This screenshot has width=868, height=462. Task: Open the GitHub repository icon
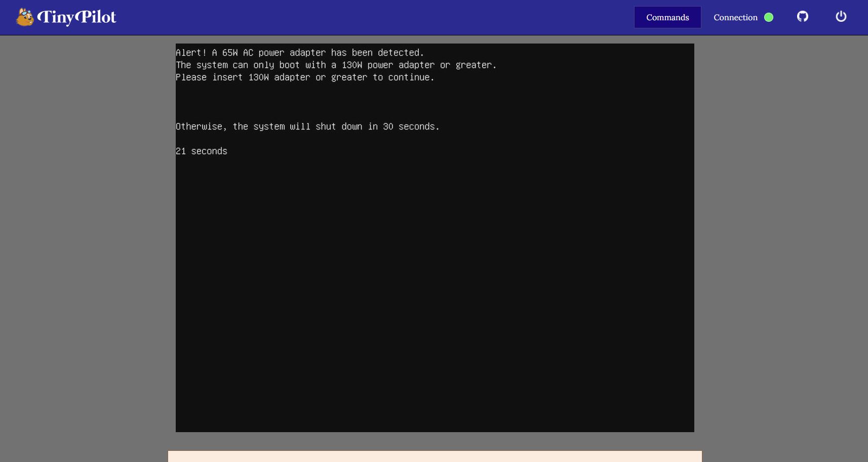[x=803, y=17]
